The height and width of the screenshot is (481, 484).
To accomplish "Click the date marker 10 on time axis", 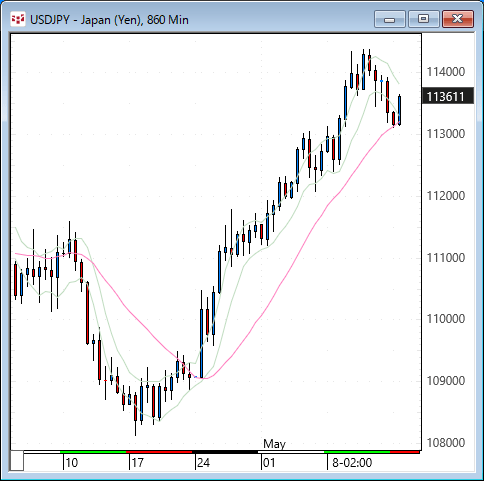I will 71,463.
